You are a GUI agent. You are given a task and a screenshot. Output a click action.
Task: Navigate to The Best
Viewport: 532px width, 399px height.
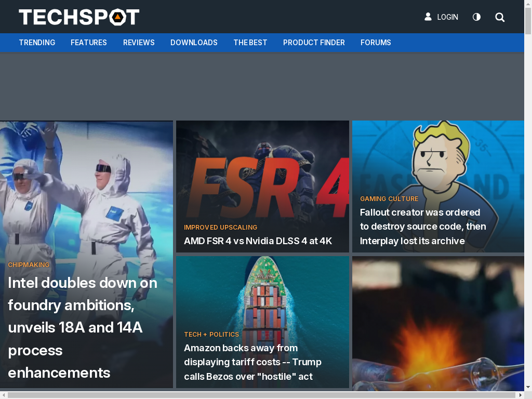[250, 43]
